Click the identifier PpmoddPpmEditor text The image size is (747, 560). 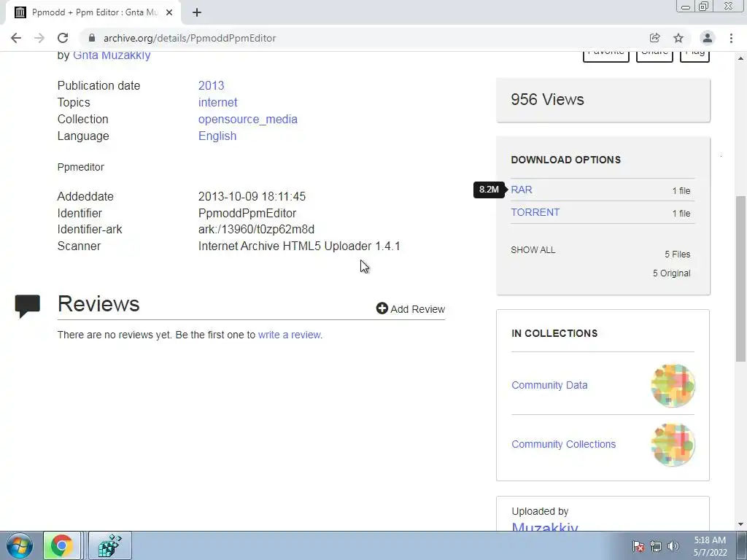click(x=247, y=214)
